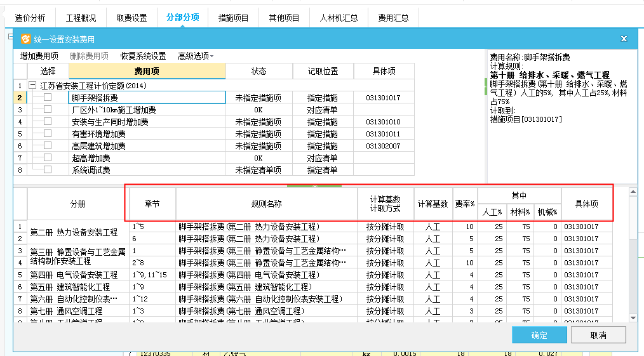Check the 系统调试费 checkbox
The image size is (644, 356).
click(48, 170)
